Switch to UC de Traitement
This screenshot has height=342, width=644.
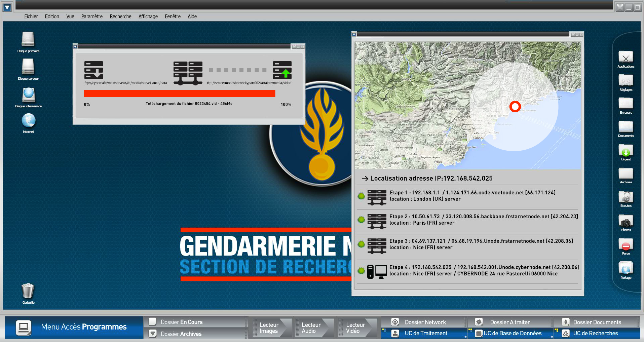point(424,333)
